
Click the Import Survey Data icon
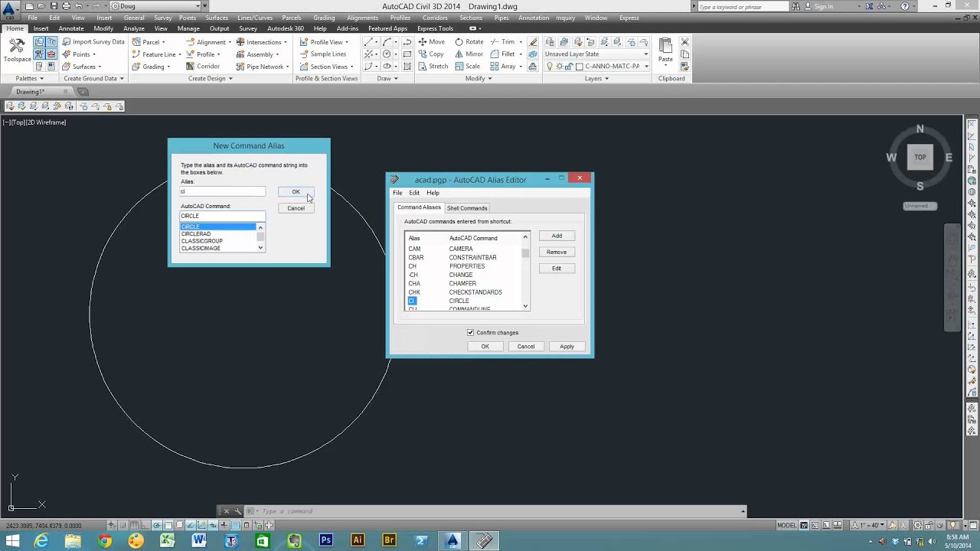tap(67, 42)
